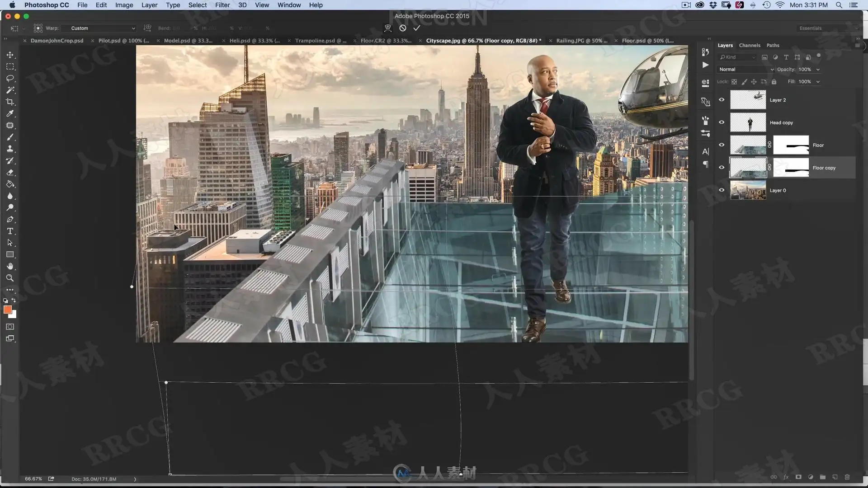Select the Floor layer mask thumbnail
Image resolution: width=868 pixels, height=488 pixels.
point(791,145)
